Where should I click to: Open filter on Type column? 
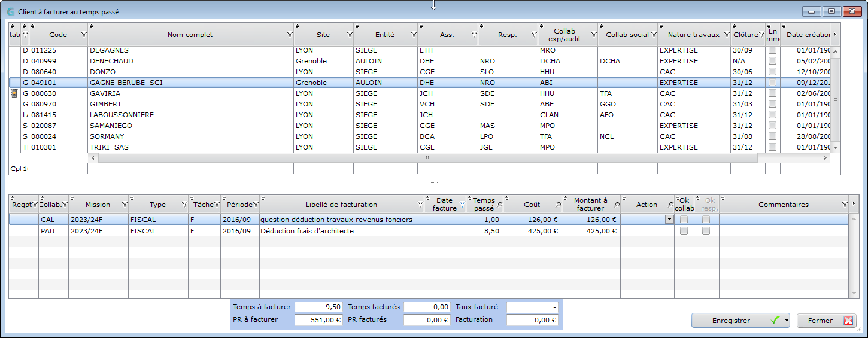(x=184, y=205)
